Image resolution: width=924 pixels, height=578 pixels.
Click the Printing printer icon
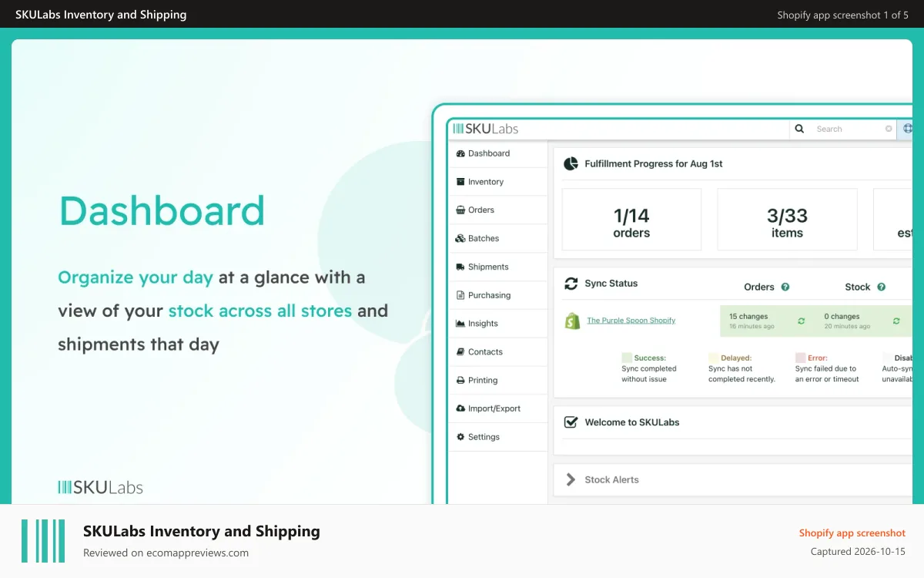coord(460,380)
